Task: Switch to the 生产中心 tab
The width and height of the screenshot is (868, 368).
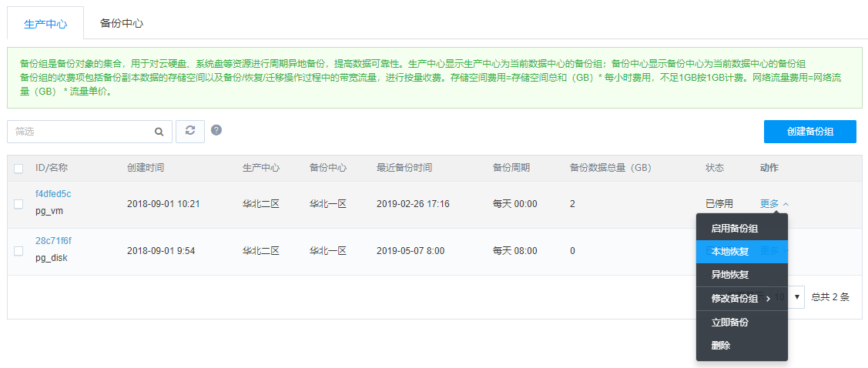Action: coord(45,24)
